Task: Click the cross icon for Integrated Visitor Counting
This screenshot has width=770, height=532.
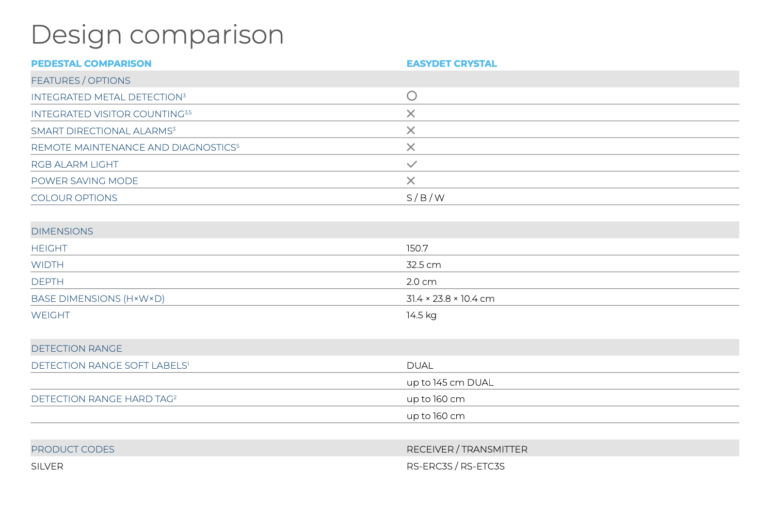Action: 411,113
